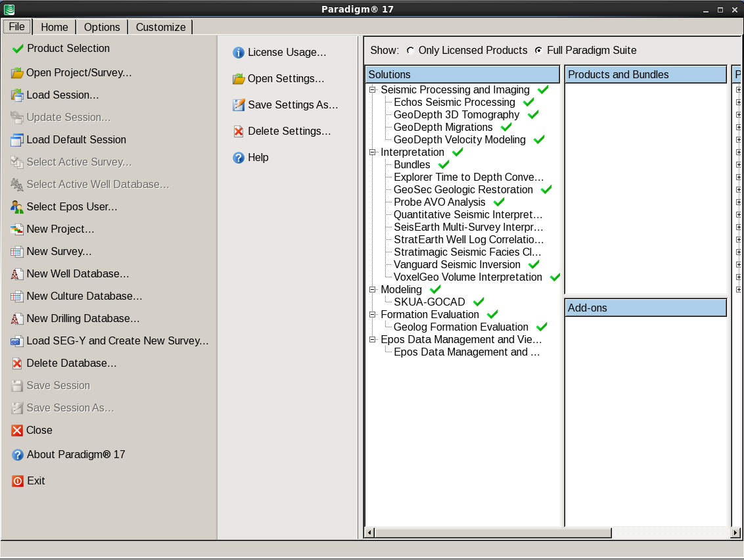
Task: Toggle checkmark beside GeoDepth Velocity Modeling
Action: tap(539, 139)
